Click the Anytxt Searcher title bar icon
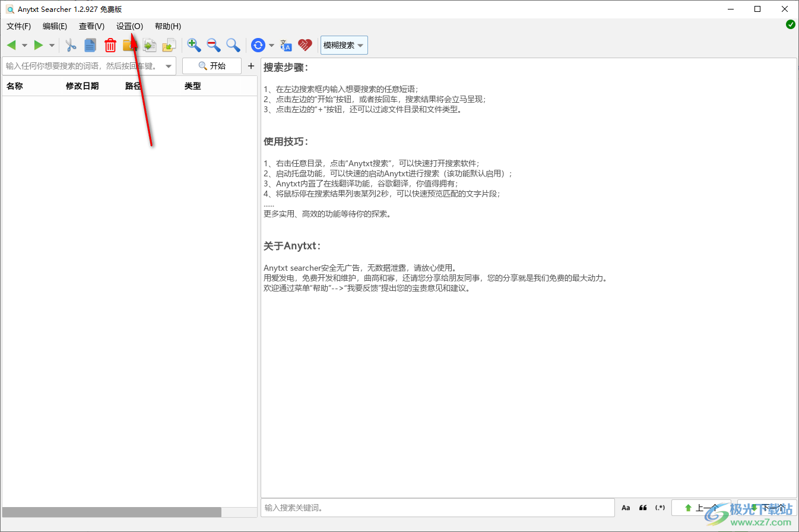Viewport: 799px width, 532px height. point(10,9)
